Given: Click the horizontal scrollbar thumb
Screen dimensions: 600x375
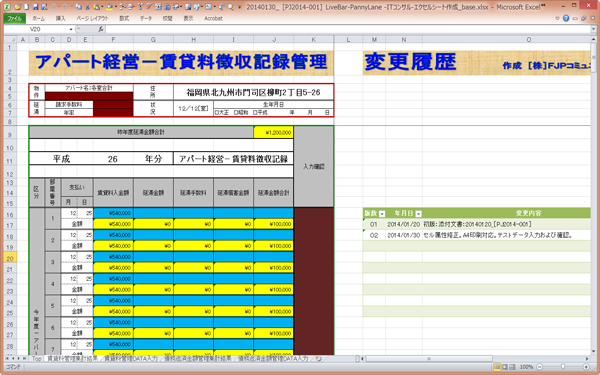Looking at the screenshot, I should [429, 359].
